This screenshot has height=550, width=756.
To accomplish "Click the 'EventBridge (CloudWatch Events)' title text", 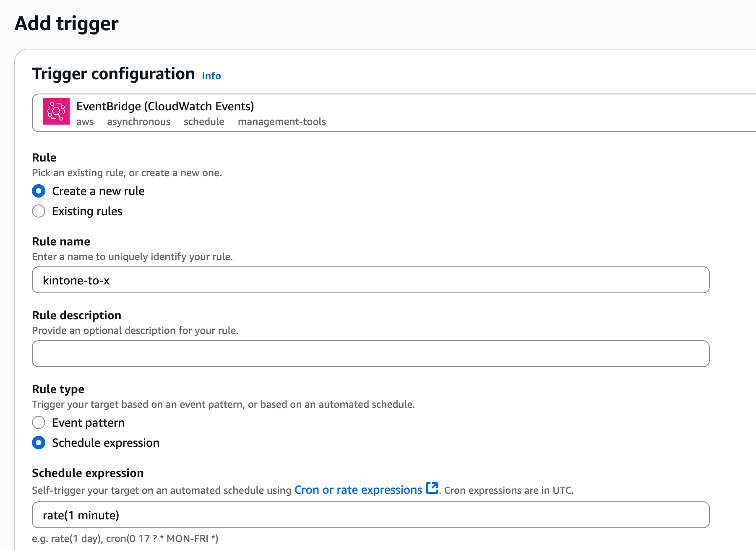I will coord(165,106).
